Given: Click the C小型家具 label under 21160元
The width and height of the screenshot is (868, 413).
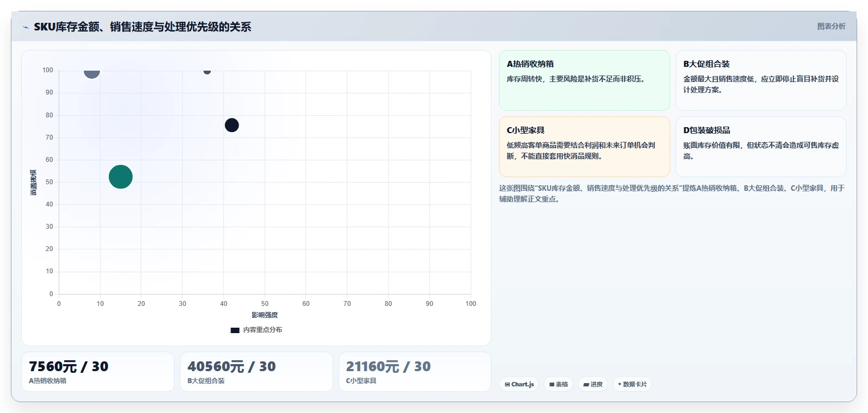Looking at the screenshot, I should [x=361, y=381].
